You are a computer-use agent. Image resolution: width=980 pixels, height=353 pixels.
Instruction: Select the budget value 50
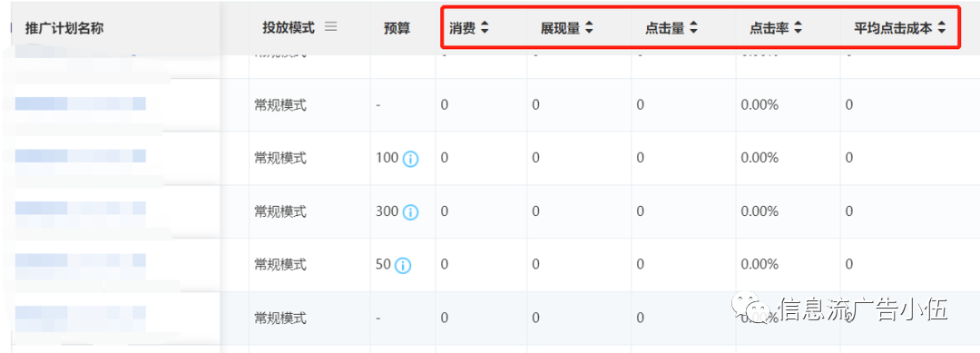(384, 265)
